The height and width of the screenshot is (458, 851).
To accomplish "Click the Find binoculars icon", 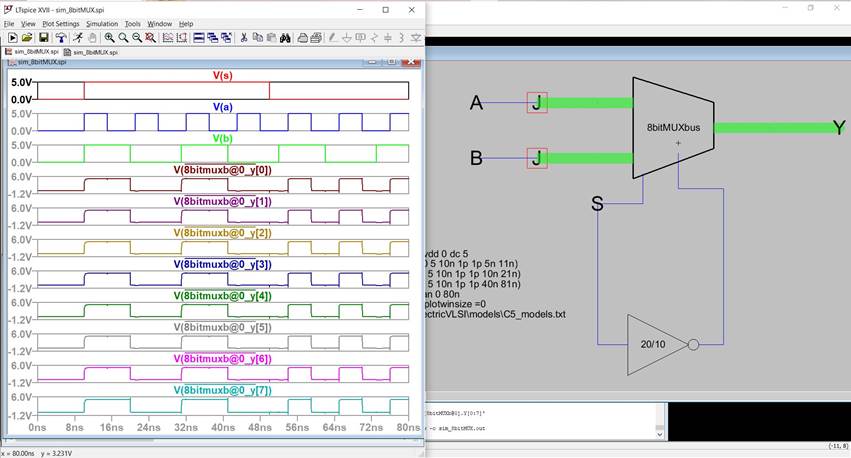I will coord(285,37).
